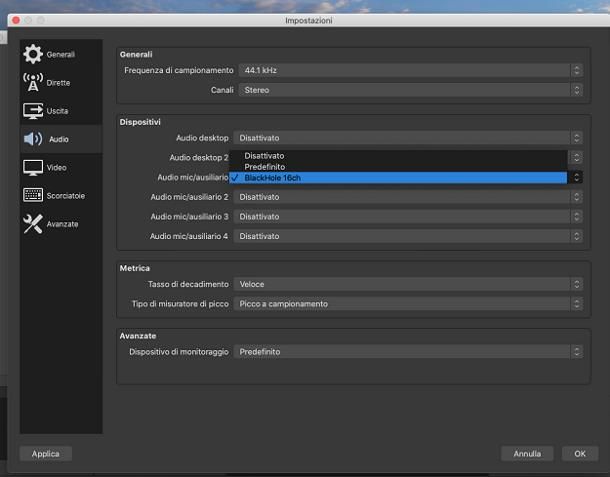This screenshot has height=477, width=610.
Task: Open the Video monitor icon
Action: point(33,168)
